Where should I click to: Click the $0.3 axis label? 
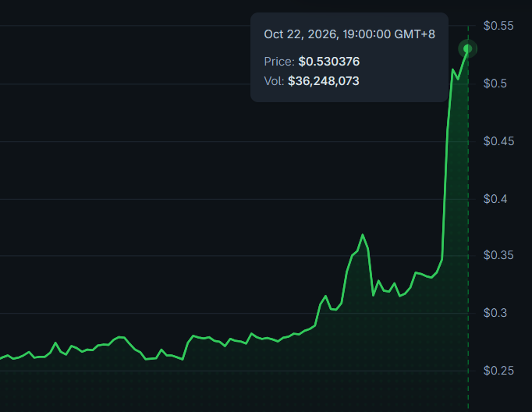pyautogui.click(x=495, y=313)
